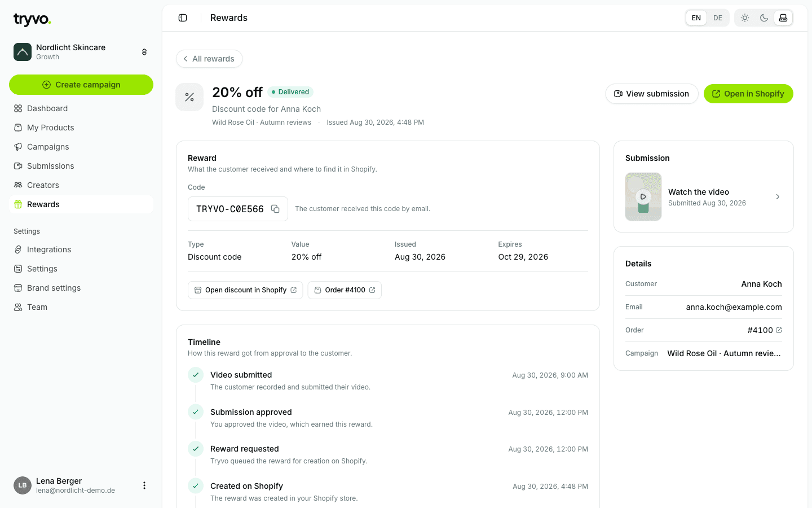The height and width of the screenshot is (508, 812).
Task: Toggle the sidebar panel icon
Action: (x=183, y=18)
